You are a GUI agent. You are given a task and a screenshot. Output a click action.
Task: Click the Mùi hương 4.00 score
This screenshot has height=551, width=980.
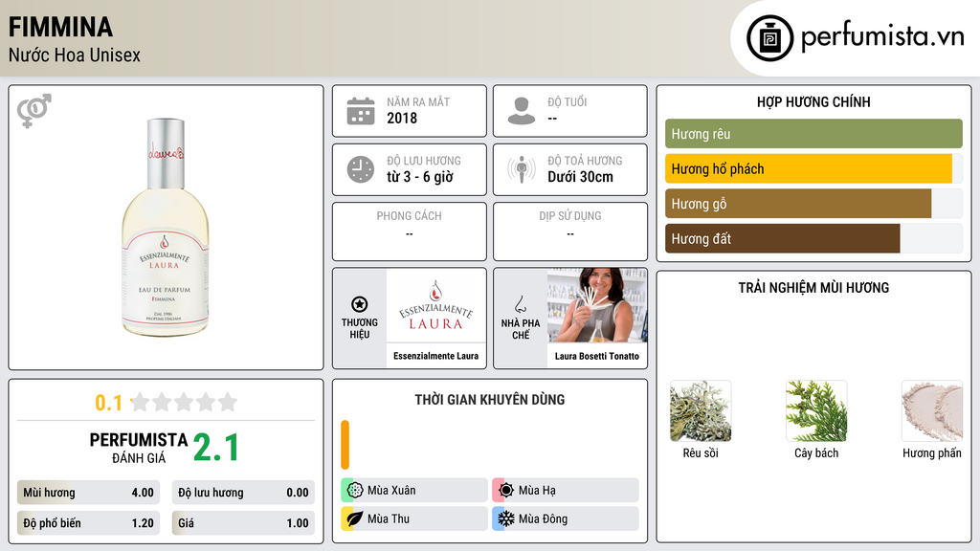88,493
